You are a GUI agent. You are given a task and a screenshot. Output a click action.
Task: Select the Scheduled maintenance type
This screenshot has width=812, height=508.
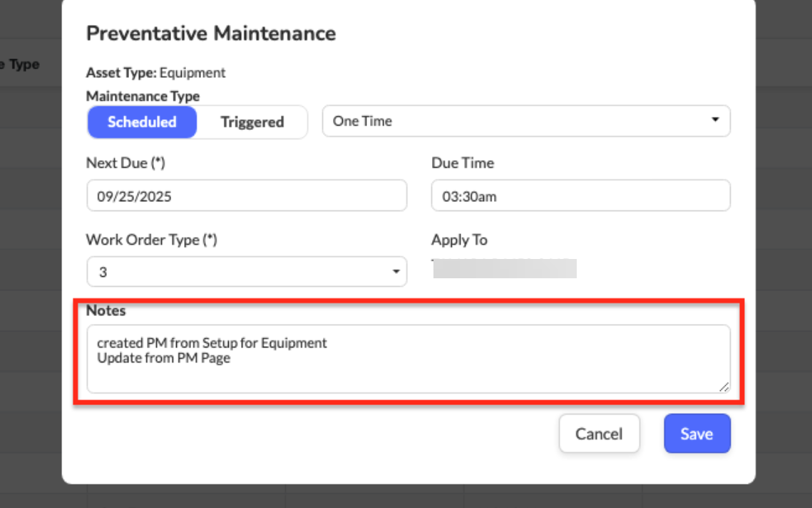pos(142,122)
